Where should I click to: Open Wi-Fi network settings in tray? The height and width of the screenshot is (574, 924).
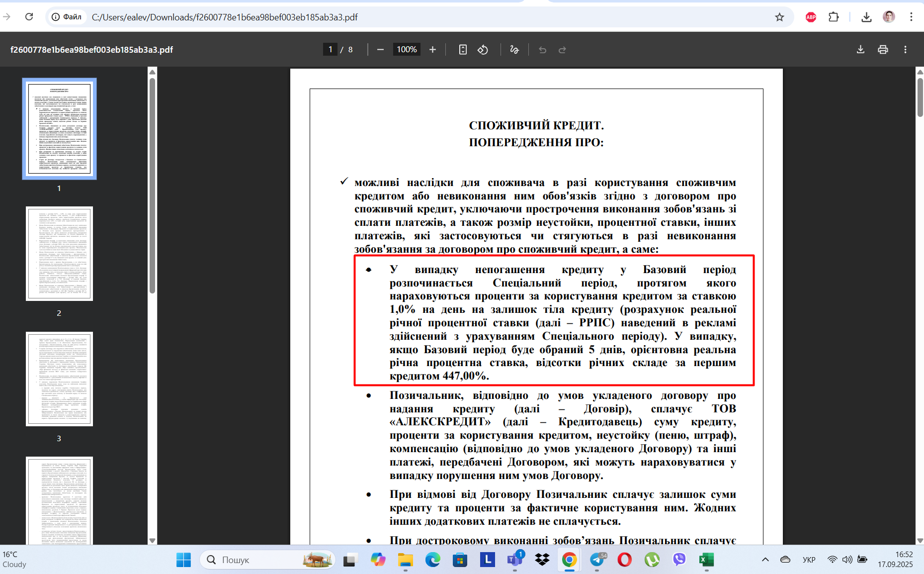click(833, 560)
